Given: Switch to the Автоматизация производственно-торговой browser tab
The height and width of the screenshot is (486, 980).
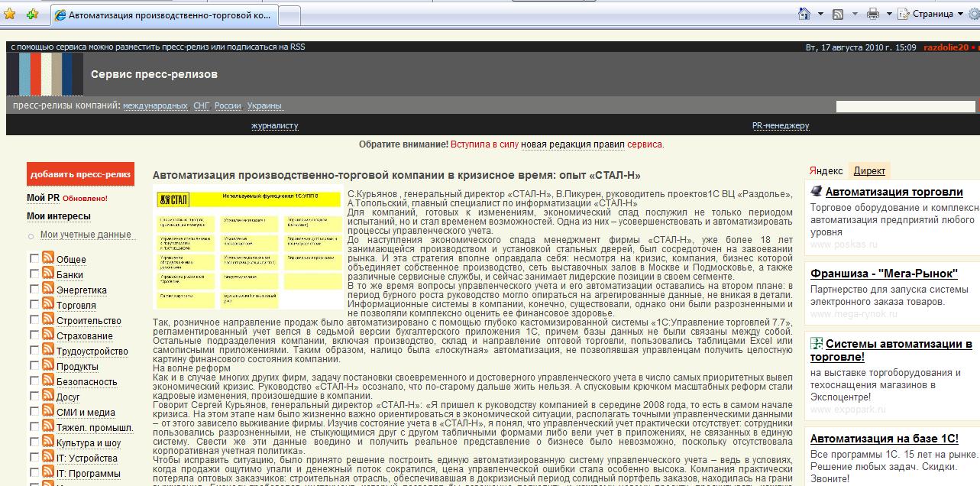Looking at the screenshot, I should coord(164,15).
